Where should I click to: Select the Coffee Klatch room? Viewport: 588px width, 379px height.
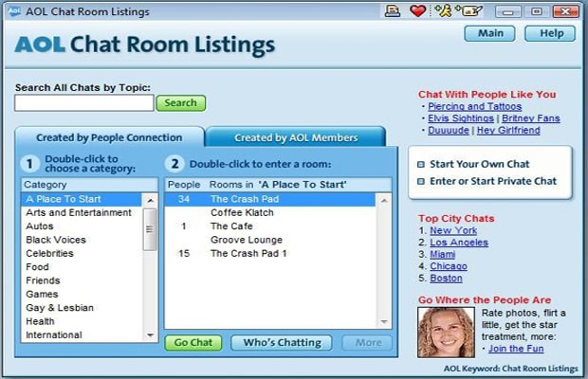270,213
